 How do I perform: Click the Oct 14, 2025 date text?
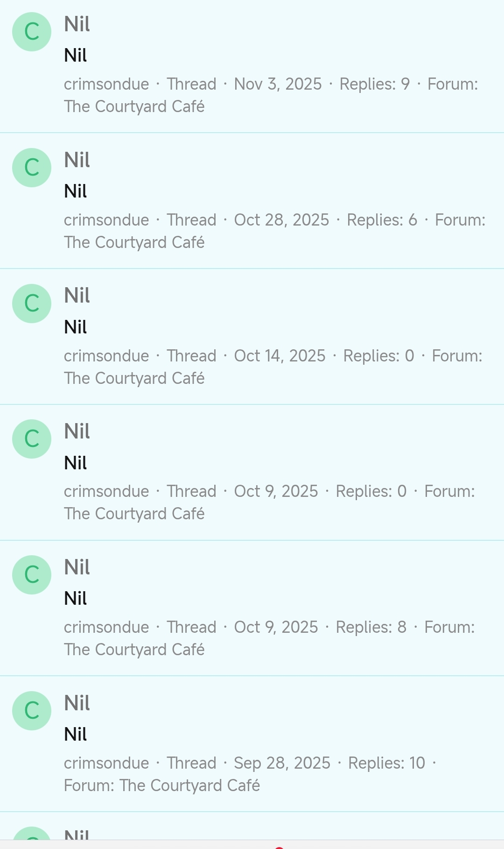click(280, 356)
